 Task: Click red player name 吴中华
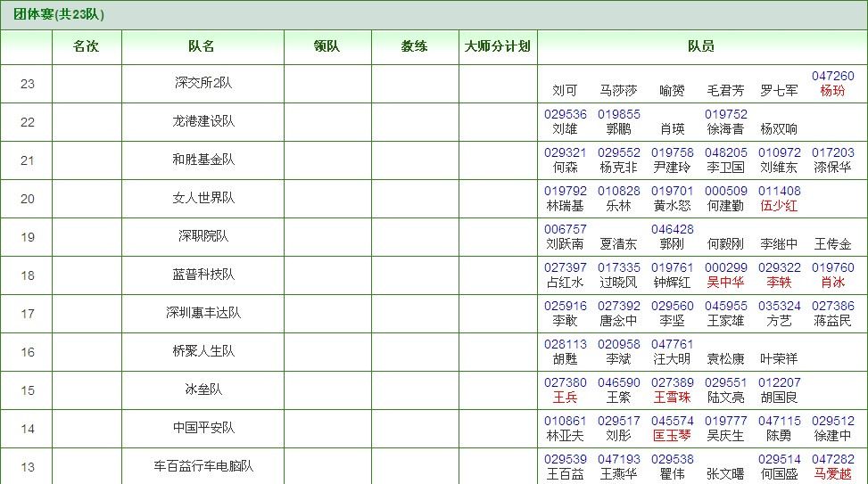pos(725,283)
